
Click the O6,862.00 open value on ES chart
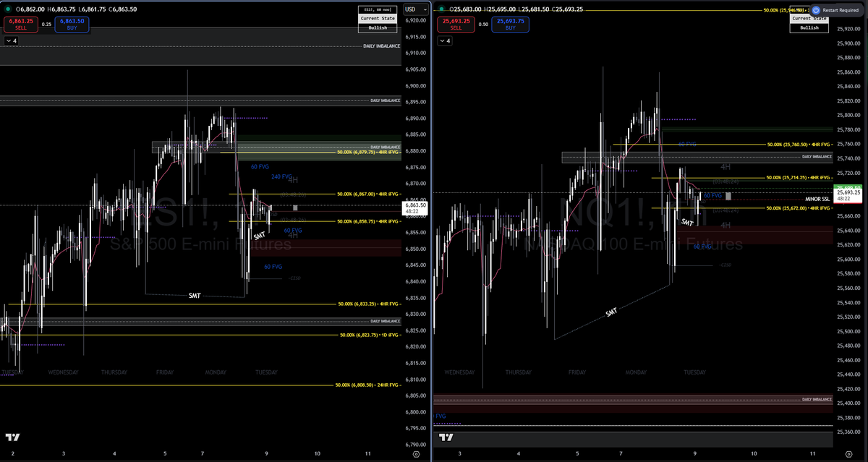coord(31,9)
